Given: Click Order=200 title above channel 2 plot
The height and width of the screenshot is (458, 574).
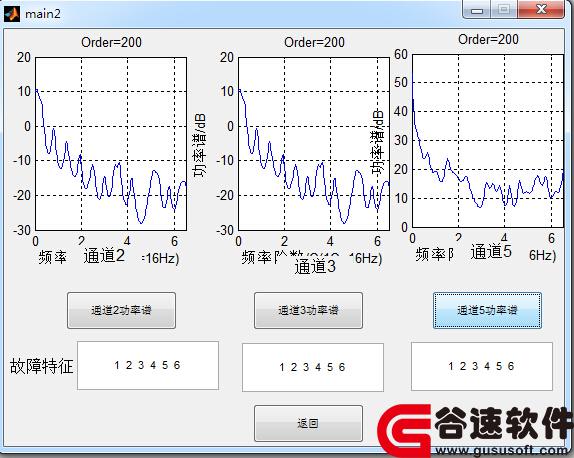Looking at the screenshot, I should [111, 42].
